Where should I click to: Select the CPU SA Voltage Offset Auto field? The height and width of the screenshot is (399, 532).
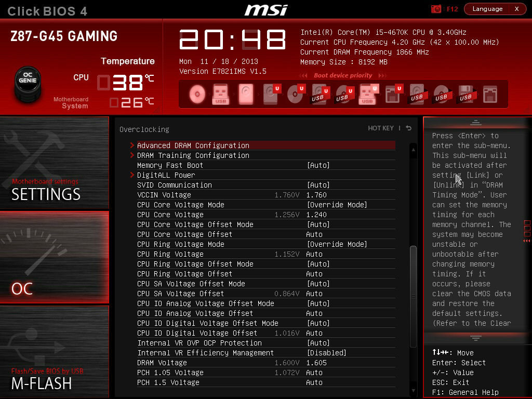[314, 294]
